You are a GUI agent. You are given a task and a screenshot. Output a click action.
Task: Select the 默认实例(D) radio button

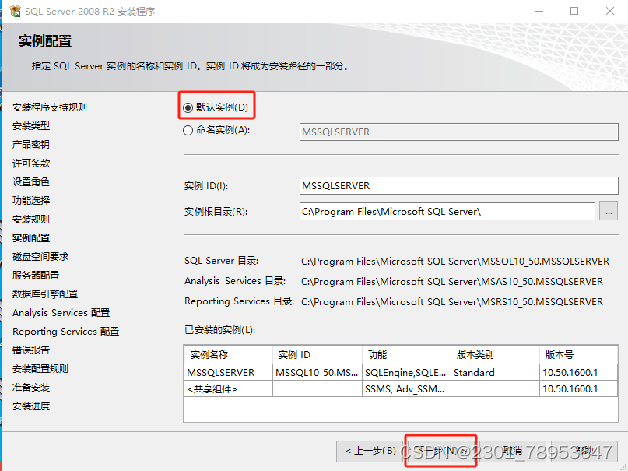tap(187, 107)
